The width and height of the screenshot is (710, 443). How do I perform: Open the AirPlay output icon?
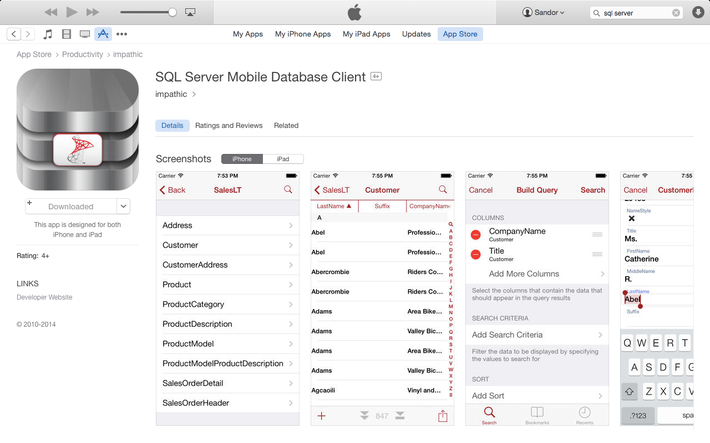(x=190, y=12)
